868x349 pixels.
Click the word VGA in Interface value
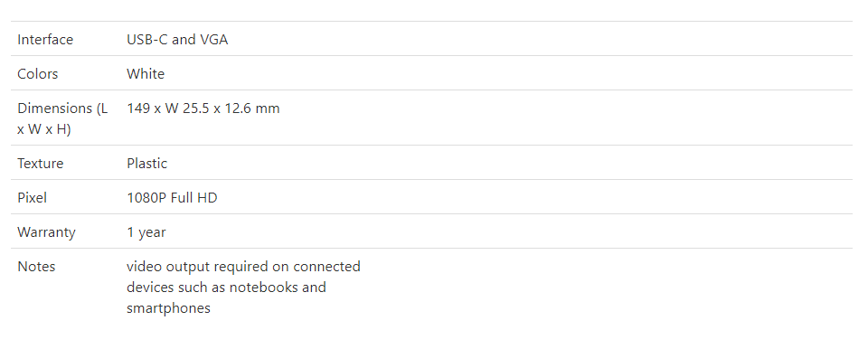pos(213,40)
